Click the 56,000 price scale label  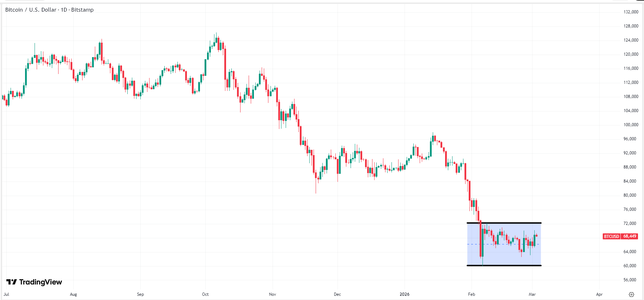click(x=630, y=280)
